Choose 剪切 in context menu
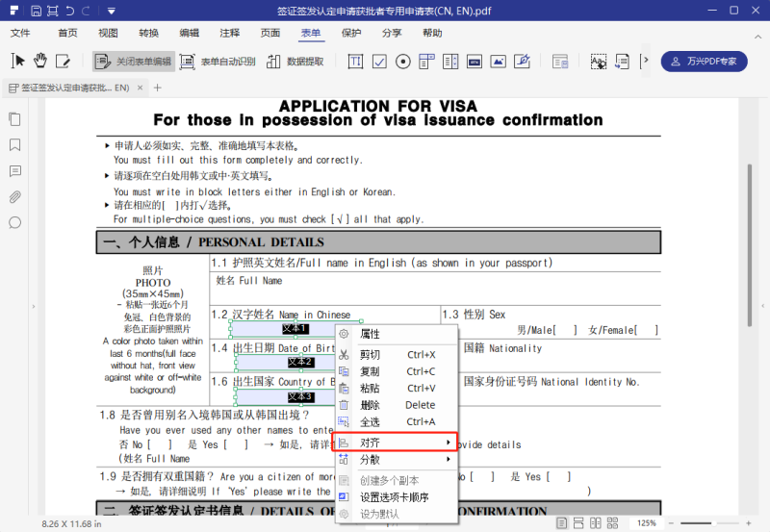This screenshot has height=532, width=770. tap(397, 355)
